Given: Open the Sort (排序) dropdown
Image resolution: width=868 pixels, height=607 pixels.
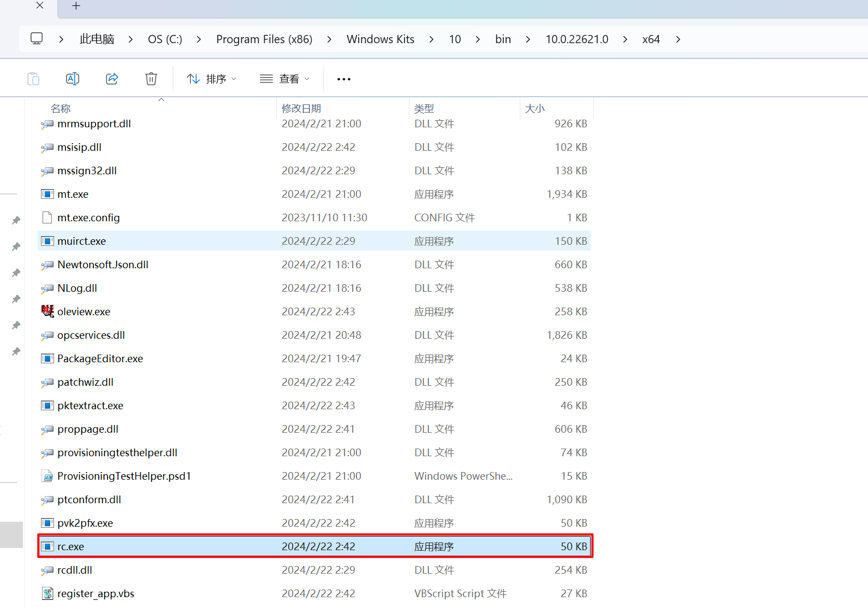Looking at the screenshot, I should [x=211, y=79].
